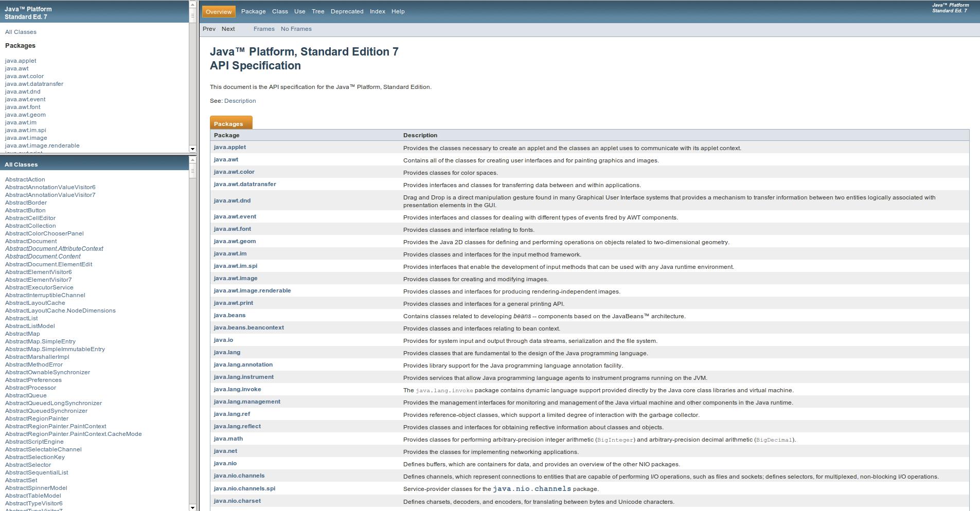Open java.lang.management package link
Screen dimensions: 980x511
coord(247,401)
